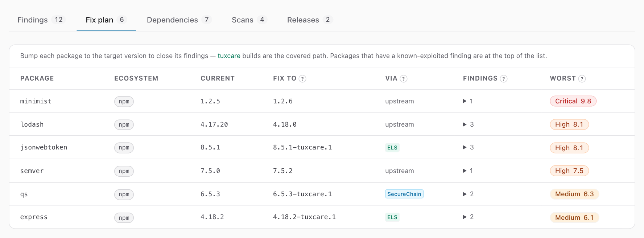Click the Medium 6.1 severity badge

point(574,218)
